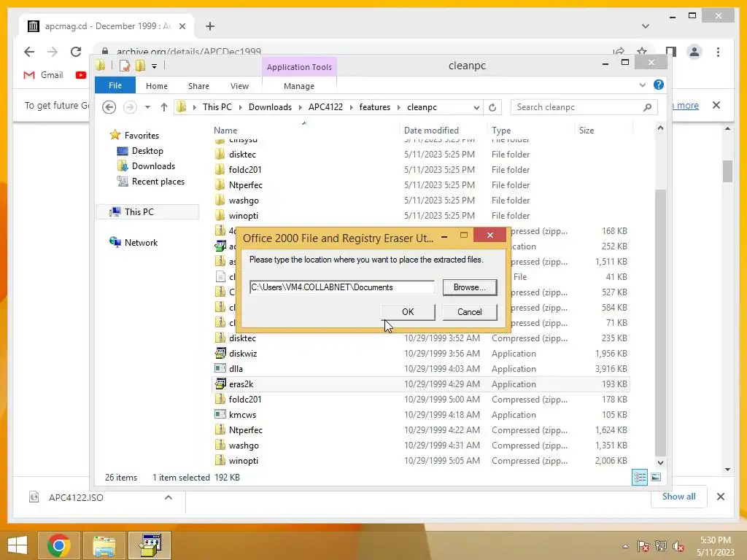Click Explorer forward navigation arrow

click(130, 107)
